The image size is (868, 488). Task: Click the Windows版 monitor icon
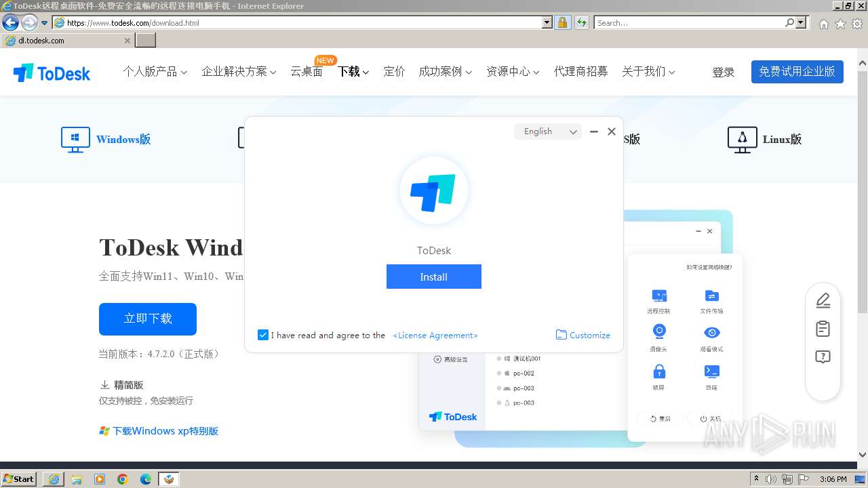[75, 139]
